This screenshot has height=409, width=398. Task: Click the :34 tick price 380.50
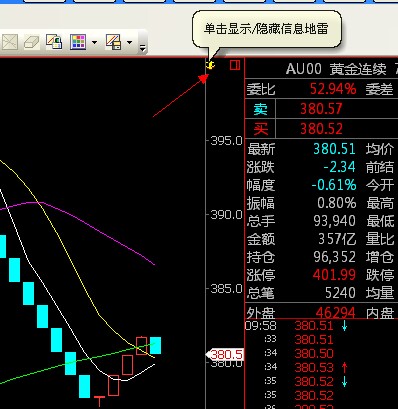314,354
